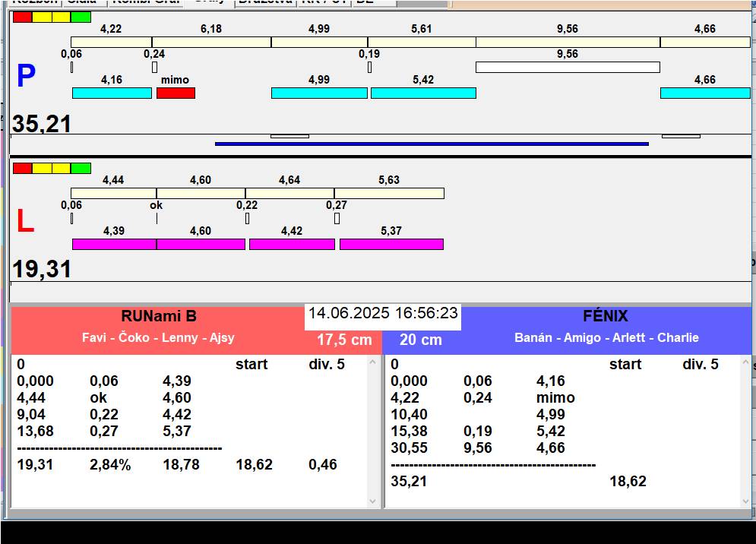Click the red start light in lane P
The width and height of the screenshot is (756, 544).
tap(23, 17)
